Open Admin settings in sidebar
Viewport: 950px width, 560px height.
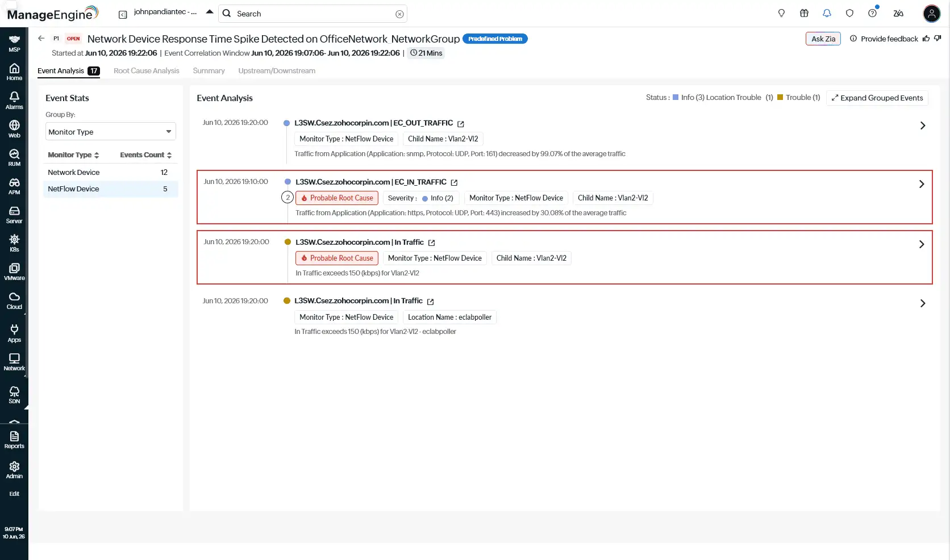(14, 470)
